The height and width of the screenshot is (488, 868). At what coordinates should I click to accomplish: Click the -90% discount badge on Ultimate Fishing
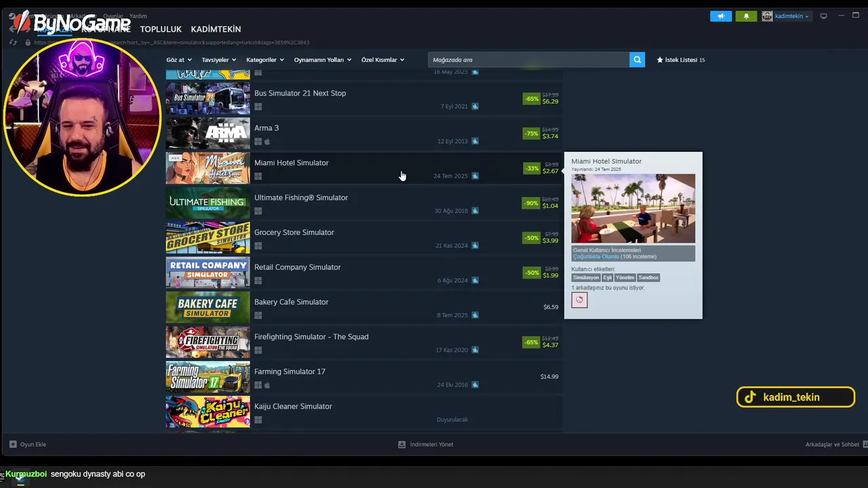click(531, 203)
